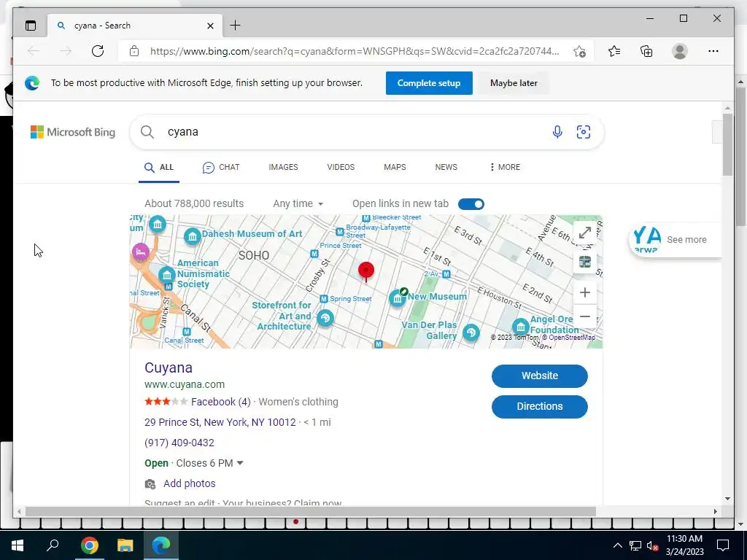Click the browser address bar URL
The width and height of the screenshot is (747, 560).
[355, 52]
